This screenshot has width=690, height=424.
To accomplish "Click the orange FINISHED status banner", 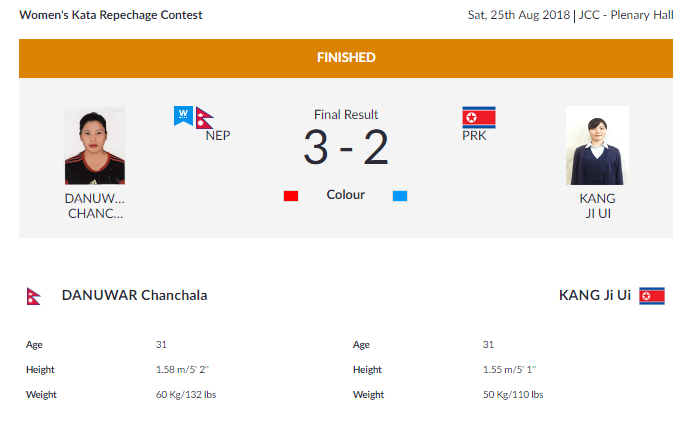I will pos(346,58).
